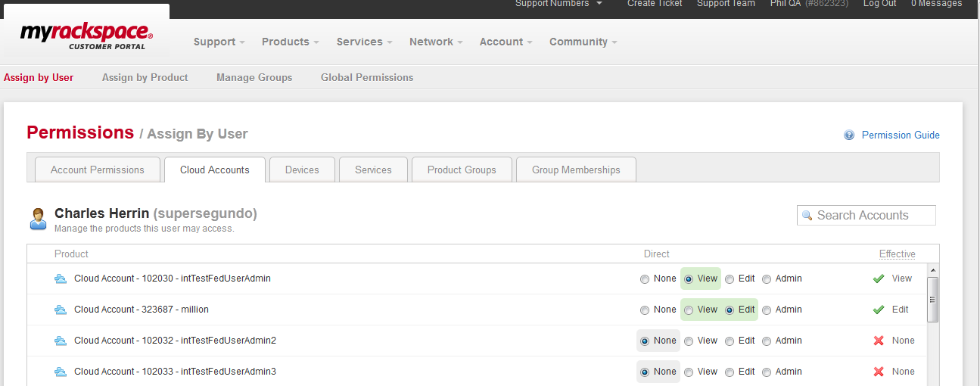Click 'Cloud Account - 102033 - intTestFedUserAdmin3' row text

(x=175, y=372)
